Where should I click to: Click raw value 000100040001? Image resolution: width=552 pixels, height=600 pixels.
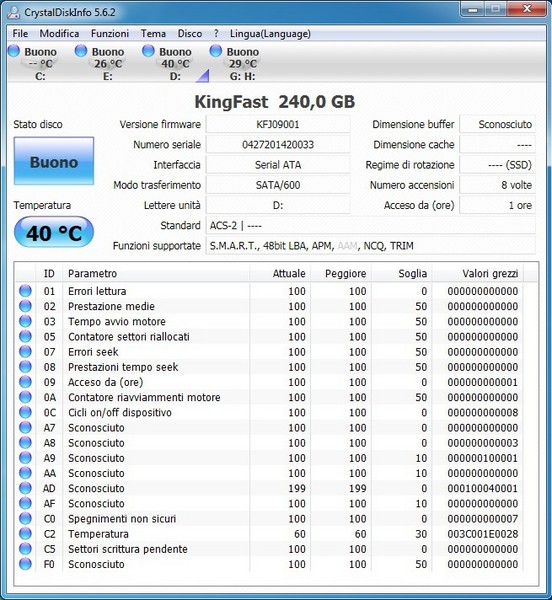pyautogui.click(x=483, y=488)
